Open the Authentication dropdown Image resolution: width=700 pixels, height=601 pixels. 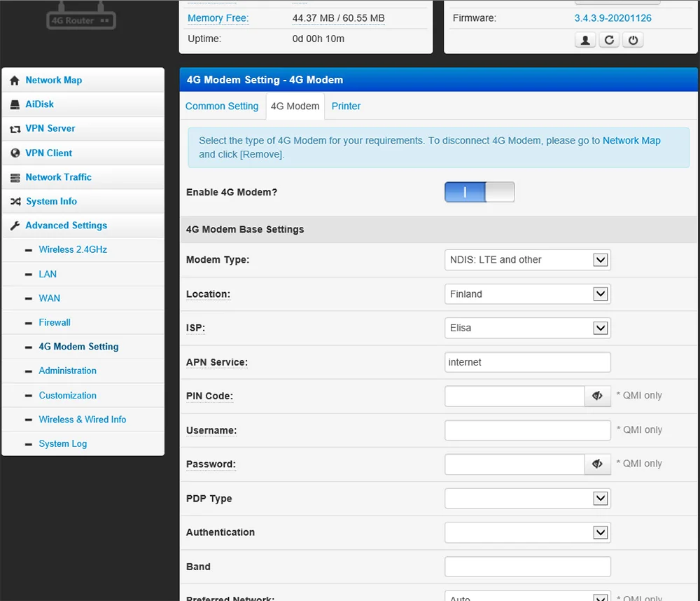click(528, 532)
